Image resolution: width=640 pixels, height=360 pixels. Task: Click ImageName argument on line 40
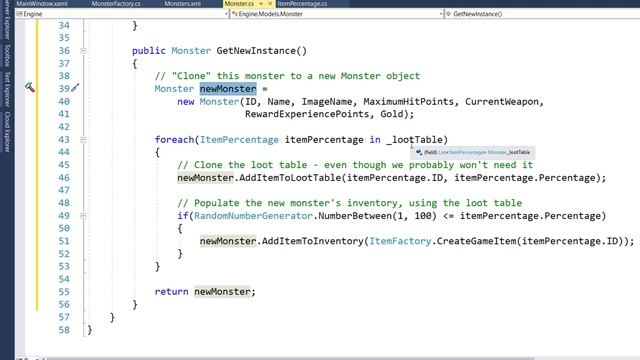coord(327,102)
